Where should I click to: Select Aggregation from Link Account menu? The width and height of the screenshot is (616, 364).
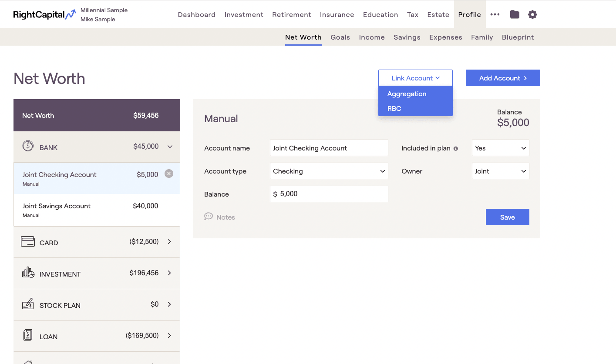tap(415, 94)
